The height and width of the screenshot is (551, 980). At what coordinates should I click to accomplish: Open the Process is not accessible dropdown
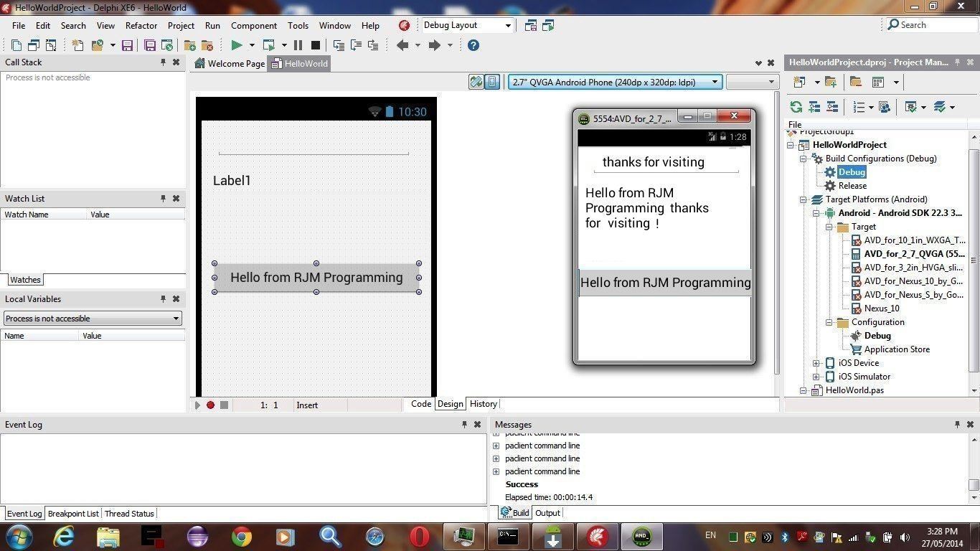pyautogui.click(x=176, y=319)
